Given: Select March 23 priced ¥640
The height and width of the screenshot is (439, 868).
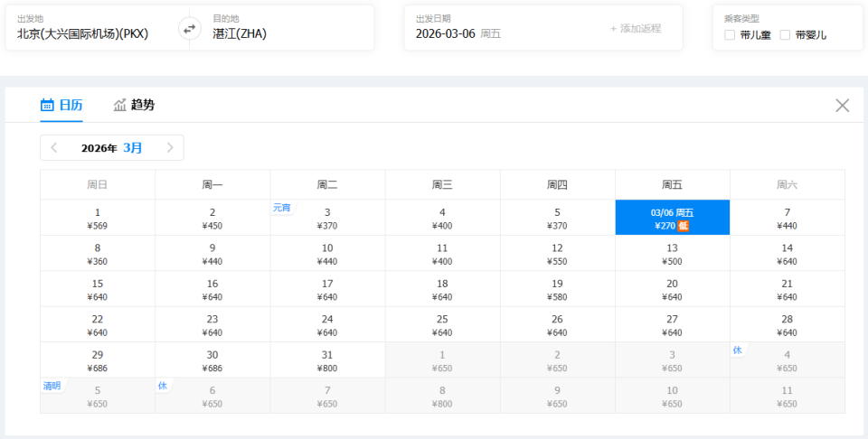Looking at the screenshot, I should pos(212,324).
